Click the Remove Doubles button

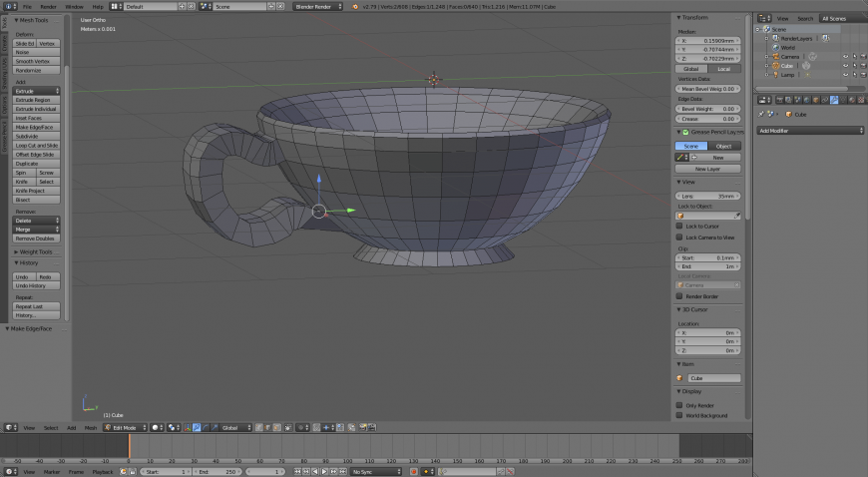coord(36,238)
